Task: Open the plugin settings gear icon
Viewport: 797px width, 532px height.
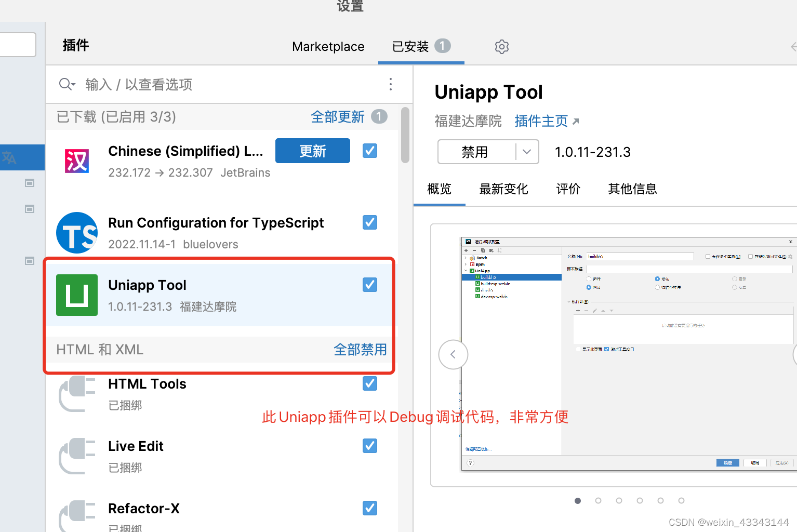Action: pos(501,47)
